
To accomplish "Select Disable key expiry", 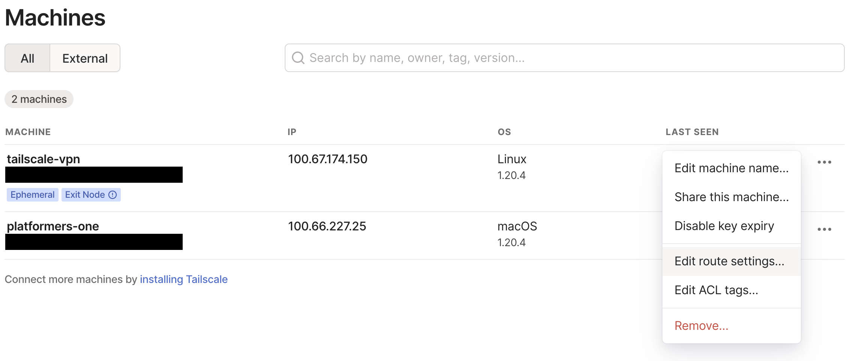I will [731, 226].
